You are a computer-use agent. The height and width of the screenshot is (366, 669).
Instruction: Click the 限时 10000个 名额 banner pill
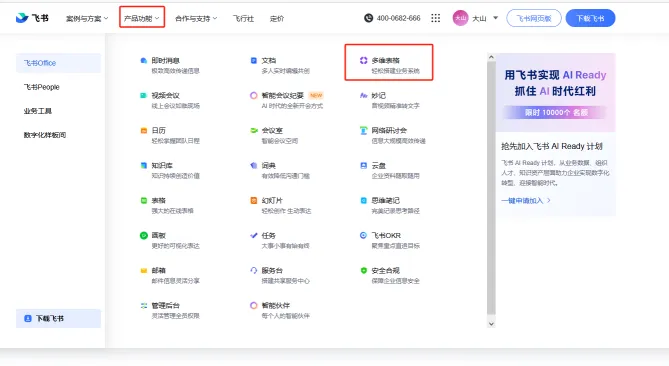556,113
